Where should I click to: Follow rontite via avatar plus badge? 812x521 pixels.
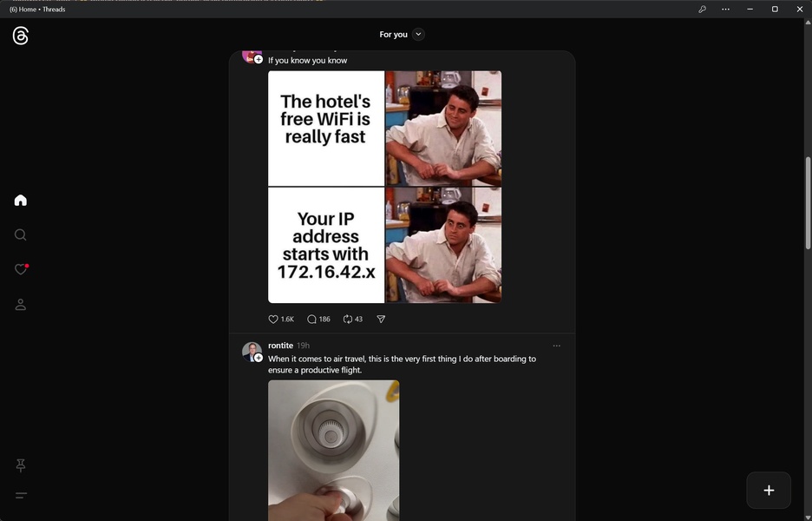259,358
